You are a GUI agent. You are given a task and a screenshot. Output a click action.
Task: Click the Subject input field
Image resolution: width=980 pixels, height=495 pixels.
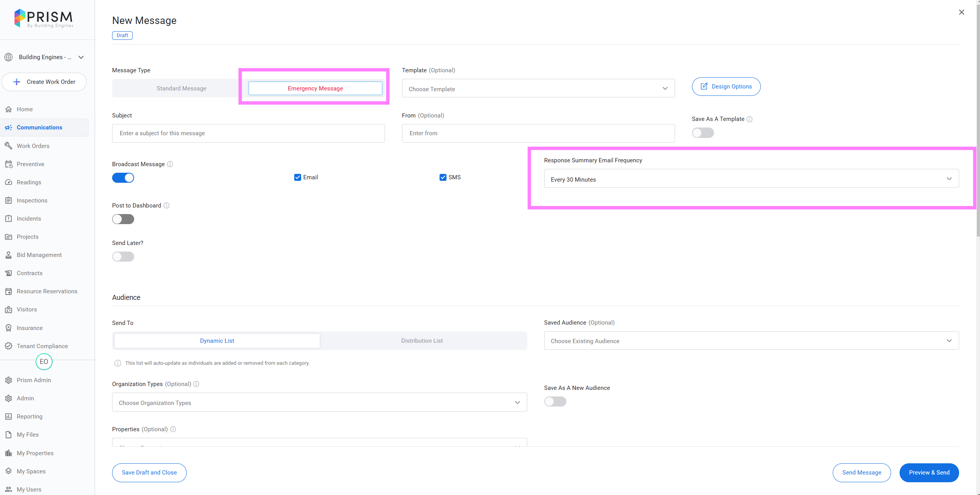pyautogui.click(x=248, y=133)
